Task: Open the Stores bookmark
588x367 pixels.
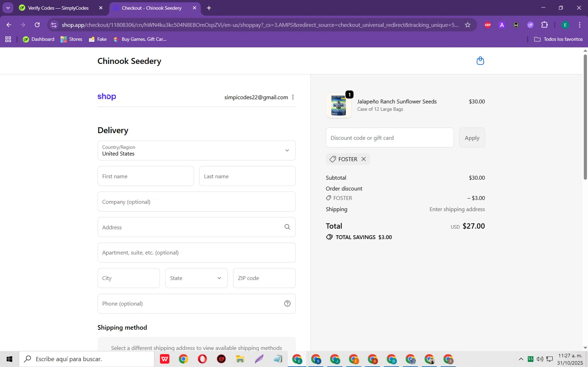Action: coord(71,39)
